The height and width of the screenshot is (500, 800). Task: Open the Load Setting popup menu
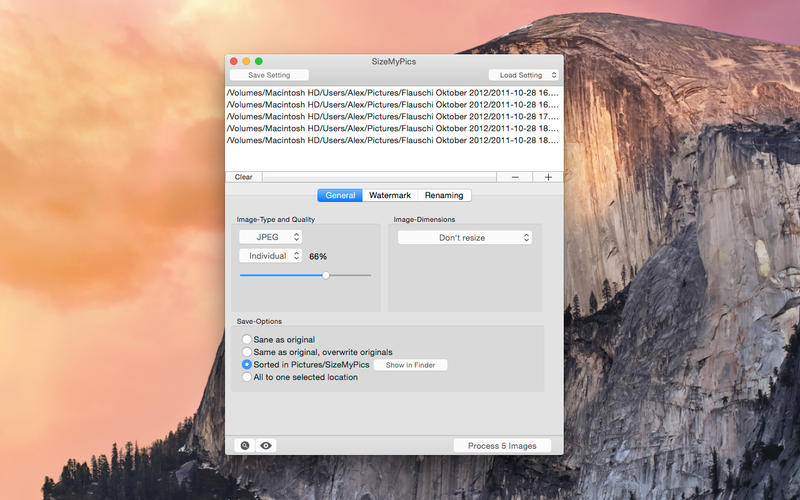521,75
